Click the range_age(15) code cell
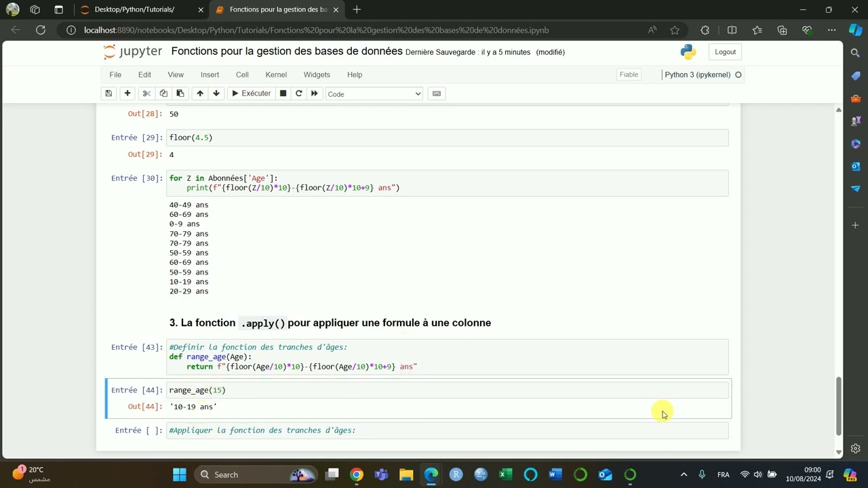 [x=447, y=390]
